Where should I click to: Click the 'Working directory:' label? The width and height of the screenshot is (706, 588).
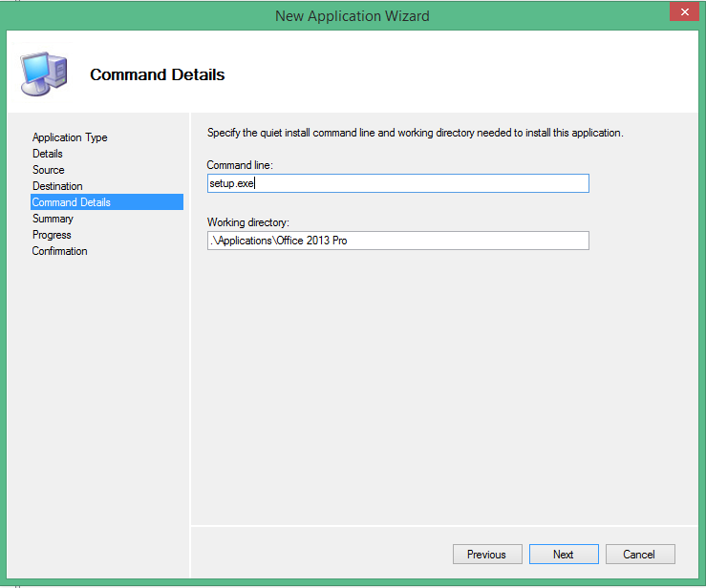click(x=247, y=222)
